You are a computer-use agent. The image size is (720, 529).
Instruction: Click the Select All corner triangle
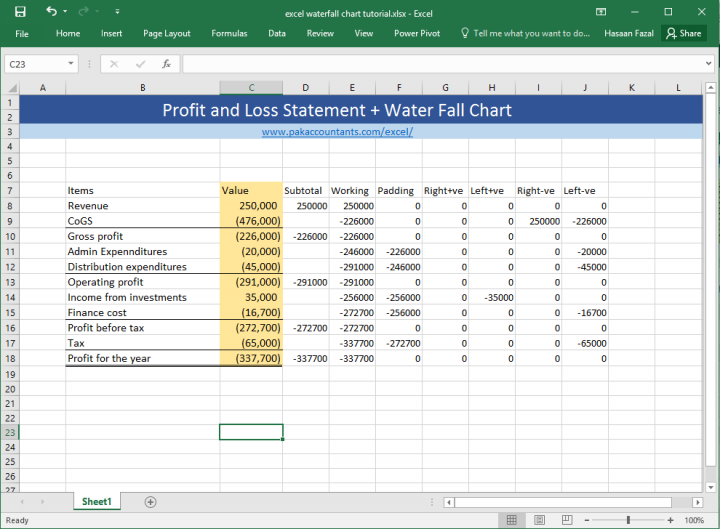[x=11, y=88]
